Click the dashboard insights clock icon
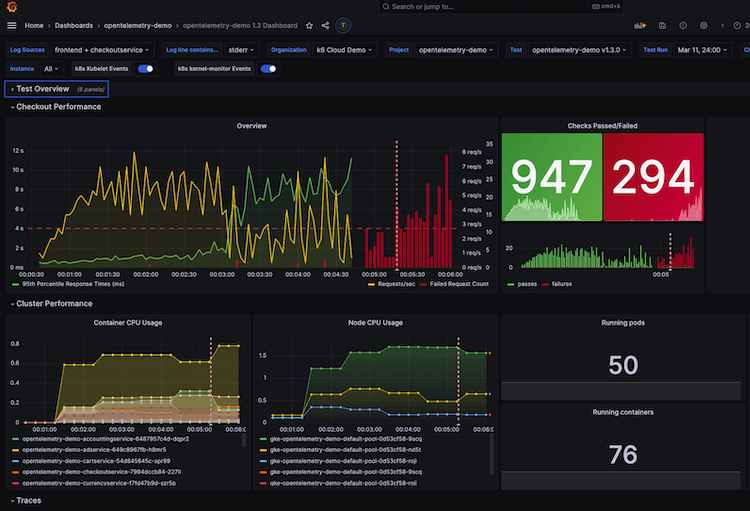 coord(682,25)
